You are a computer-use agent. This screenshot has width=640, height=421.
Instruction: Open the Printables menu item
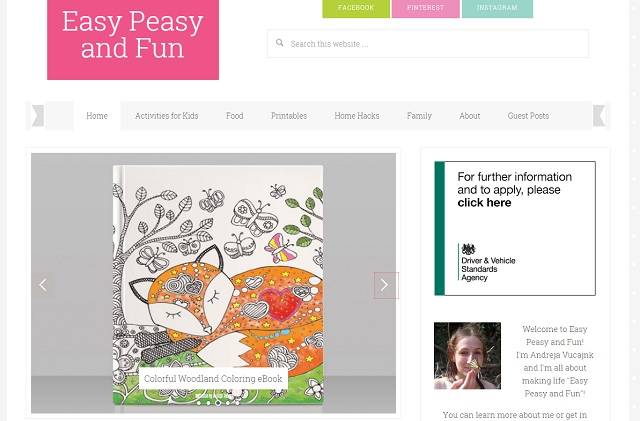coord(289,116)
